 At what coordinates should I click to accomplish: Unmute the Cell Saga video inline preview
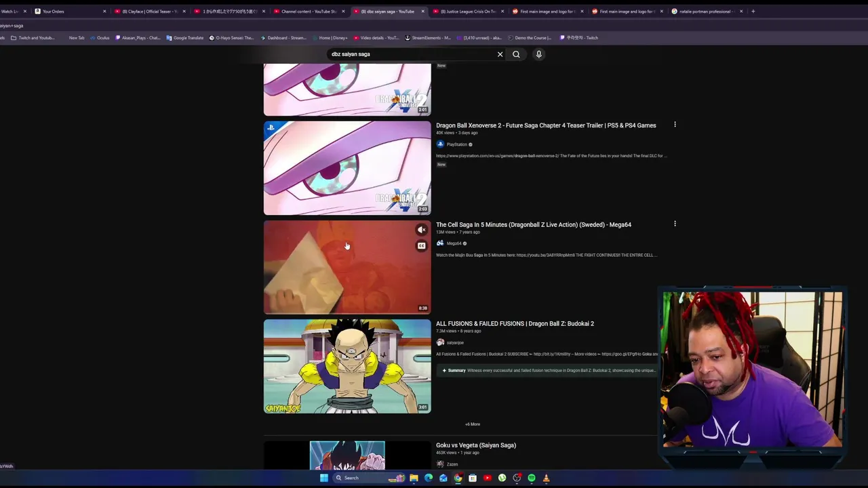tap(421, 230)
